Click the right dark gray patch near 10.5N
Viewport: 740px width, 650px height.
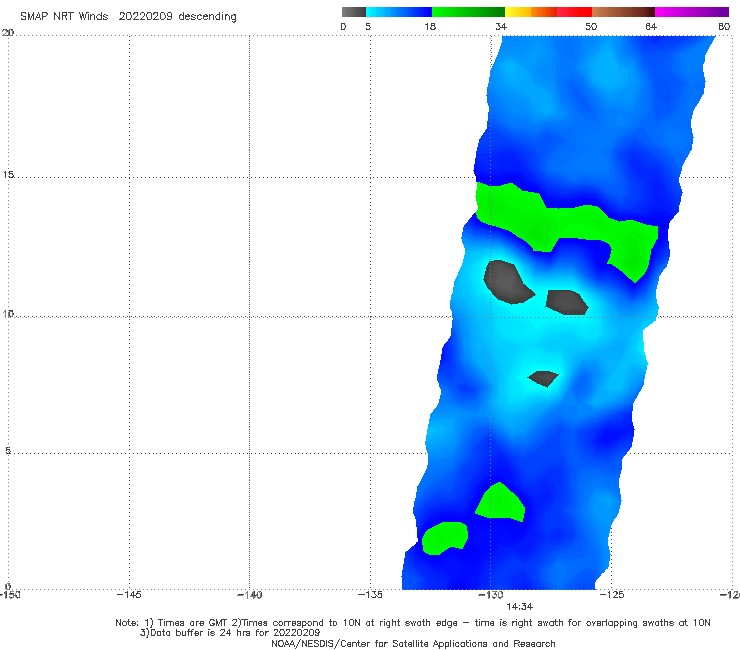tap(567, 302)
